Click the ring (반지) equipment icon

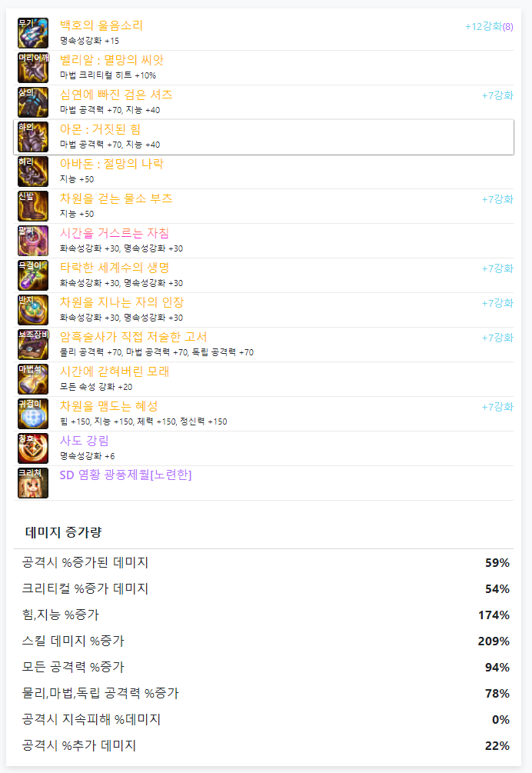[33, 310]
